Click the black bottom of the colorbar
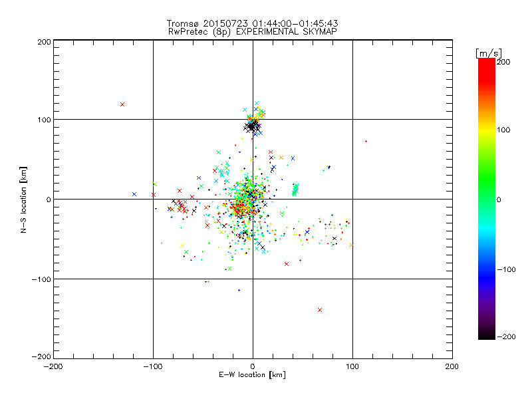Image resolution: width=532 pixels, height=399 pixels. [487, 334]
